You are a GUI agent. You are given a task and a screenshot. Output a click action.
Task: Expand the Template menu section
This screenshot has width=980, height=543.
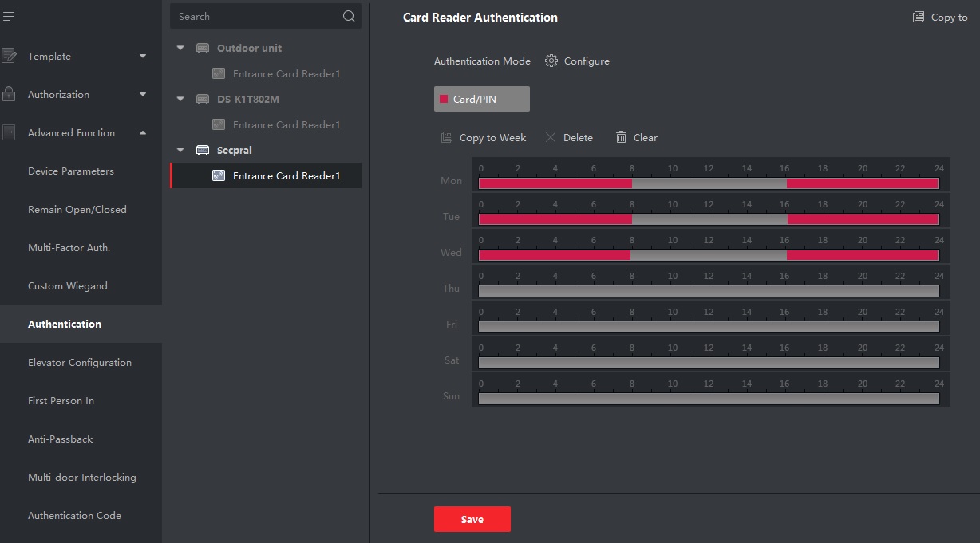(143, 57)
